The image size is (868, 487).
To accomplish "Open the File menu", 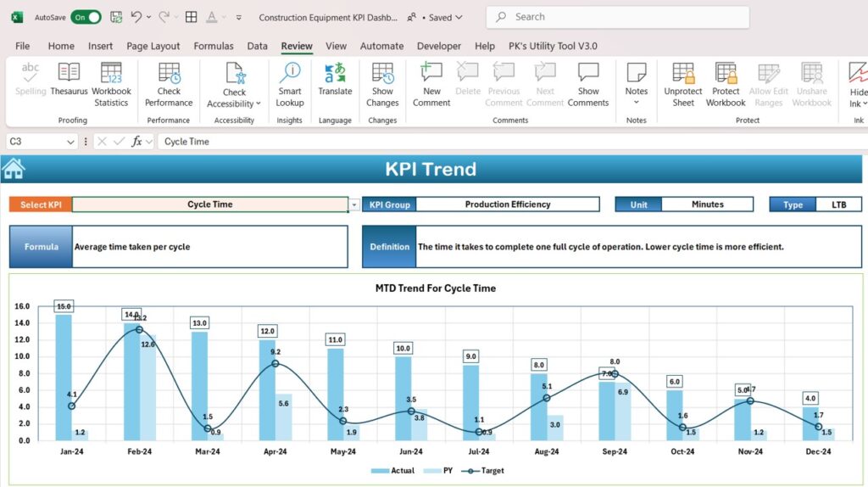I will click(23, 46).
